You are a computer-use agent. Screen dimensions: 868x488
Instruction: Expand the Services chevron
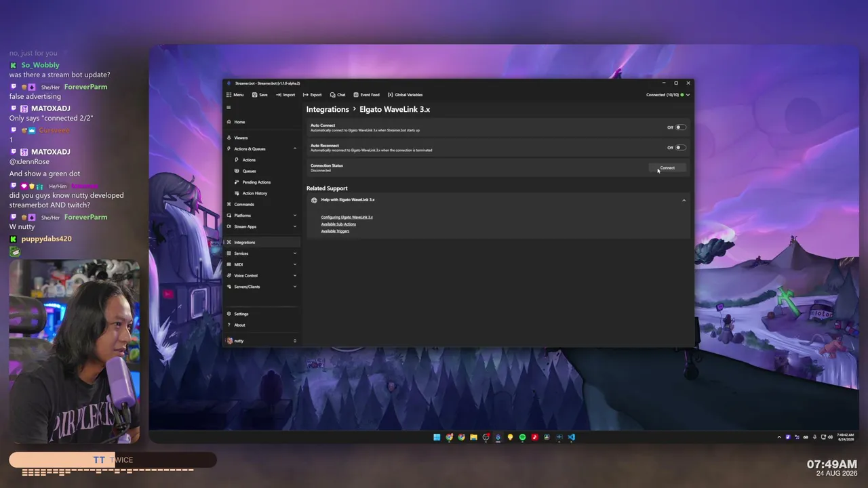coord(295,253)
